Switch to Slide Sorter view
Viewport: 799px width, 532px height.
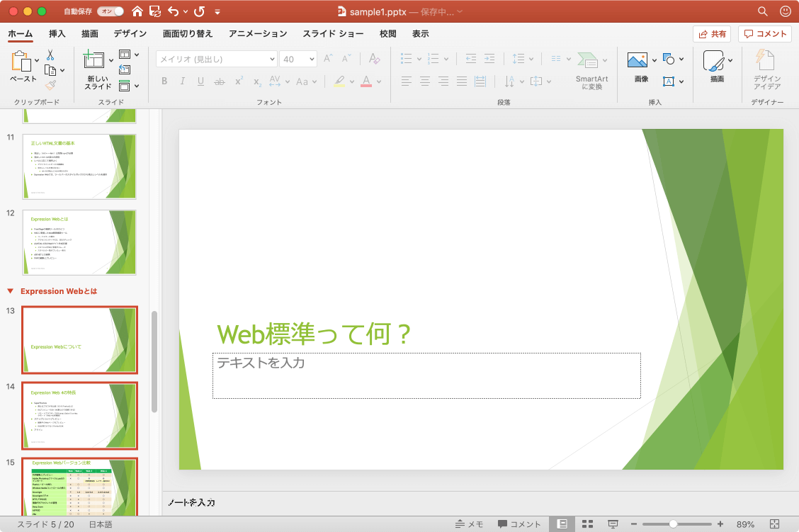click(x=587, y=523)
